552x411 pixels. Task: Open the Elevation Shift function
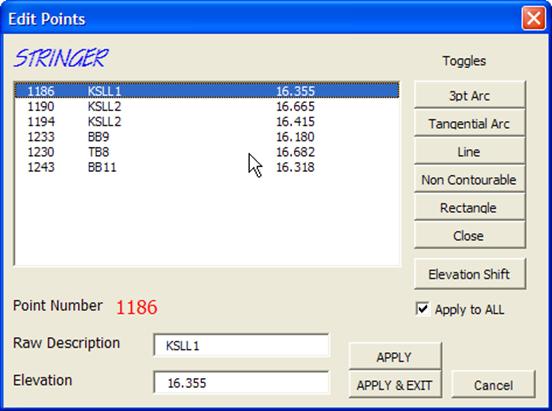pos(470,274)
